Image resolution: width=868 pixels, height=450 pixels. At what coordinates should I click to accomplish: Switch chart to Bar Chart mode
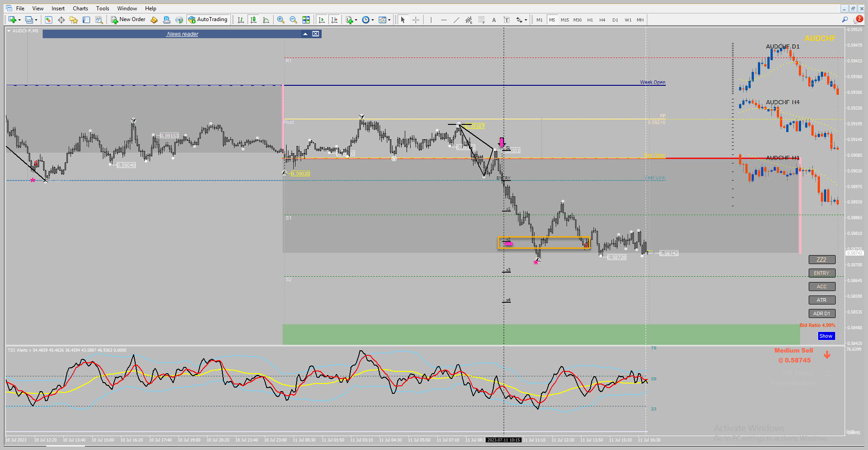(x=241, y=20)
